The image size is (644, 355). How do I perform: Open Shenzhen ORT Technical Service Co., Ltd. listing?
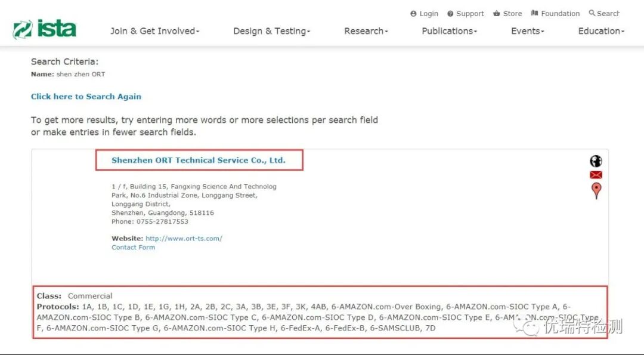point(199,160)
